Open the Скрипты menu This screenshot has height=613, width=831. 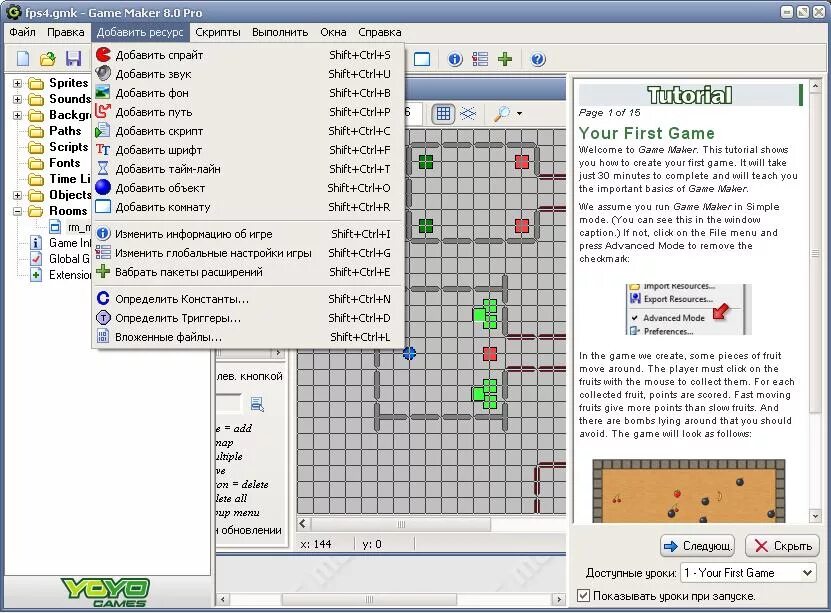coord(218,32)
